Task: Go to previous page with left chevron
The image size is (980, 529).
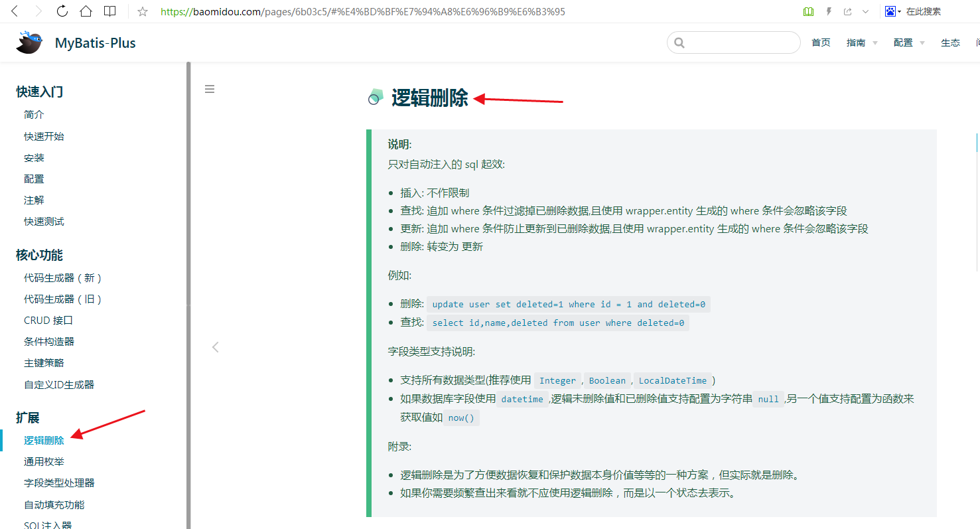Action: click(x=215, y=347)
